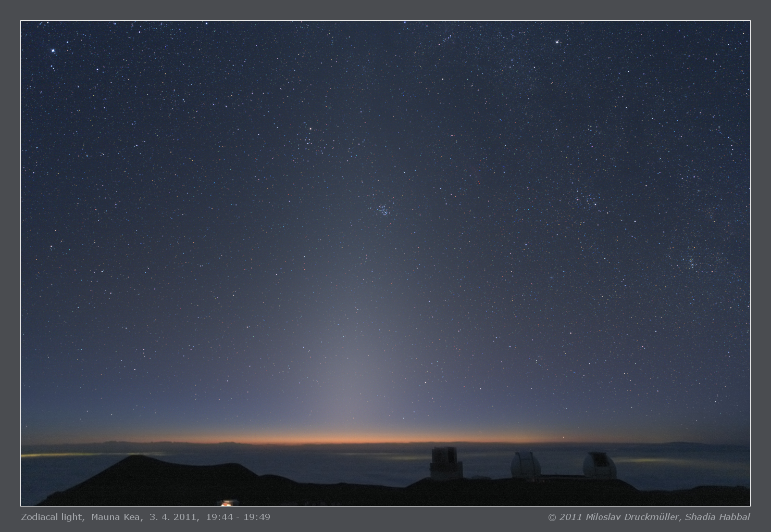Click the Pleiades star cluster in the sky

pos(384,209)
